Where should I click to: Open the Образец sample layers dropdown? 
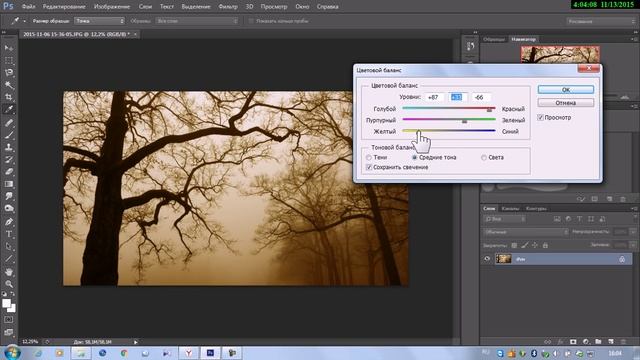coord(196,21)
